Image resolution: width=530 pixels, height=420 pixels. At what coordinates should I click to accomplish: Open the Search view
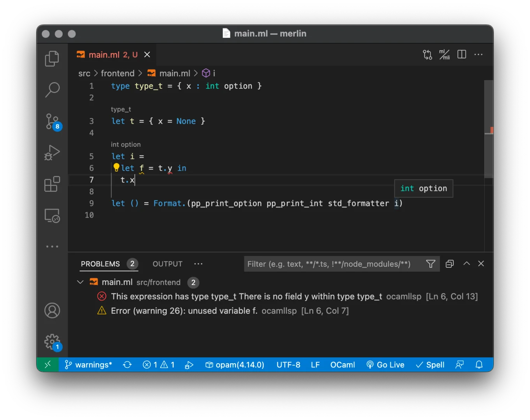(52, 90)
